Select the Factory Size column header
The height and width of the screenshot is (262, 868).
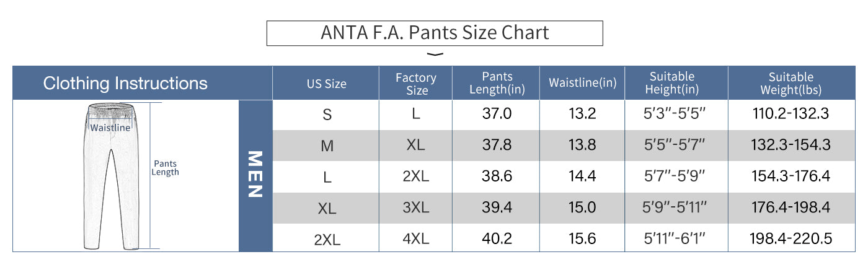(416, 84)
